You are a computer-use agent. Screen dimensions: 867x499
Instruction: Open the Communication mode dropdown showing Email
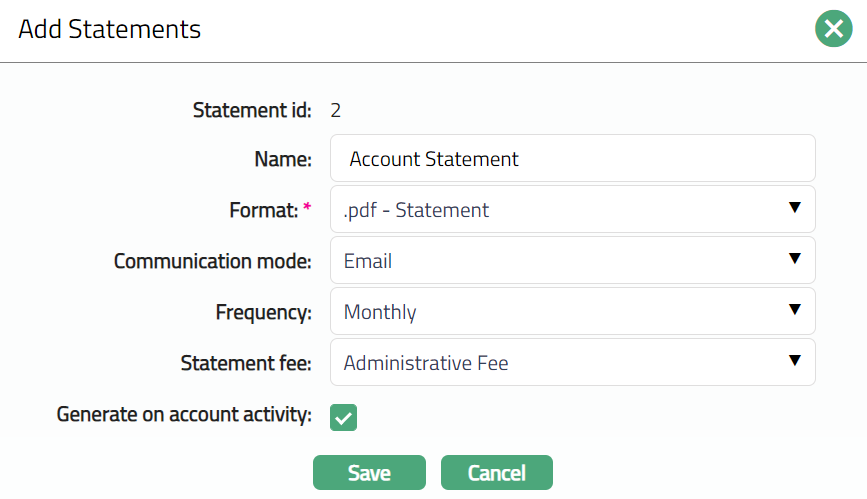[560, 261]
